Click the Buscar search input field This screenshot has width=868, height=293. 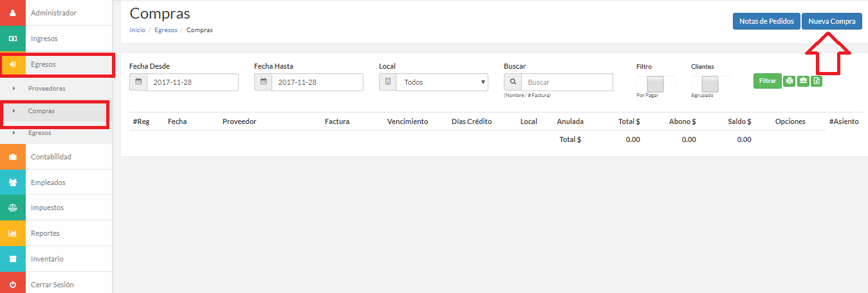567,82
